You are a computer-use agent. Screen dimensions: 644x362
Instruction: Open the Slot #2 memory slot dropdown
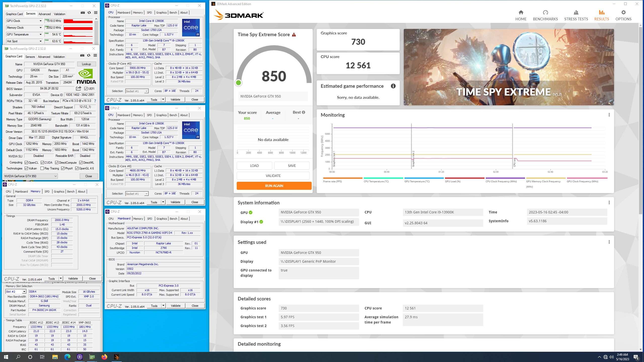point(16,292)
